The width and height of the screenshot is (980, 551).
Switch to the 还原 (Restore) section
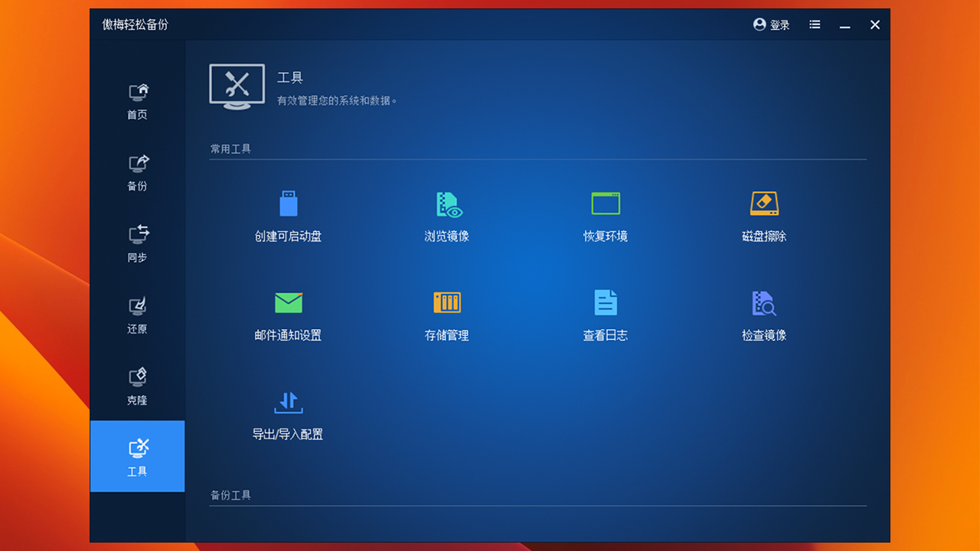[x=137, y=314]
